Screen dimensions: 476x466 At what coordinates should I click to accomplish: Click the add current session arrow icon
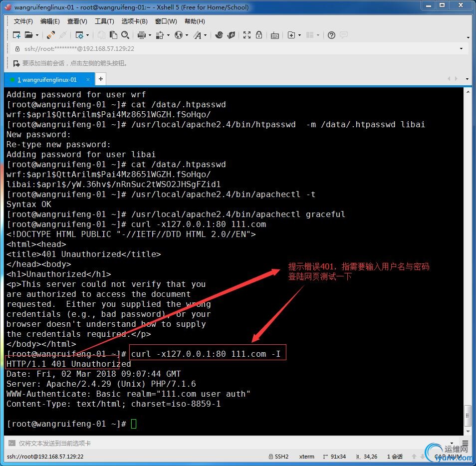(x=16, y=63)
